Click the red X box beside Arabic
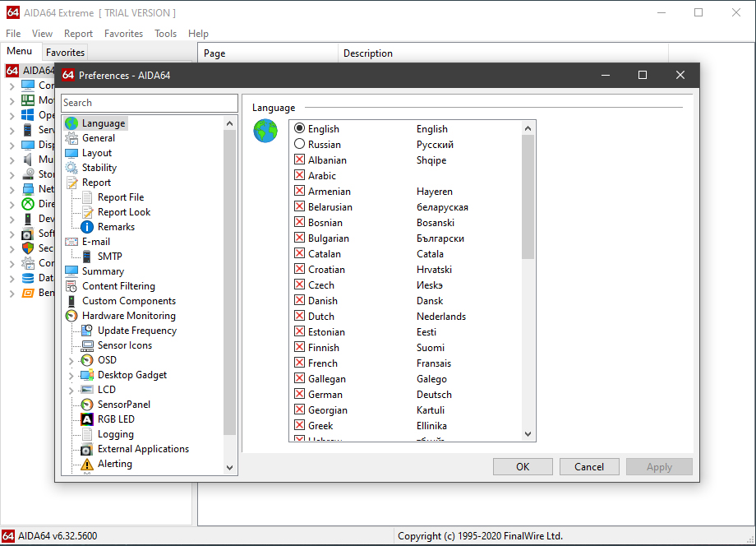Image resolution: width=756 pixels, height=546 pixels. (x=299, y=175)
